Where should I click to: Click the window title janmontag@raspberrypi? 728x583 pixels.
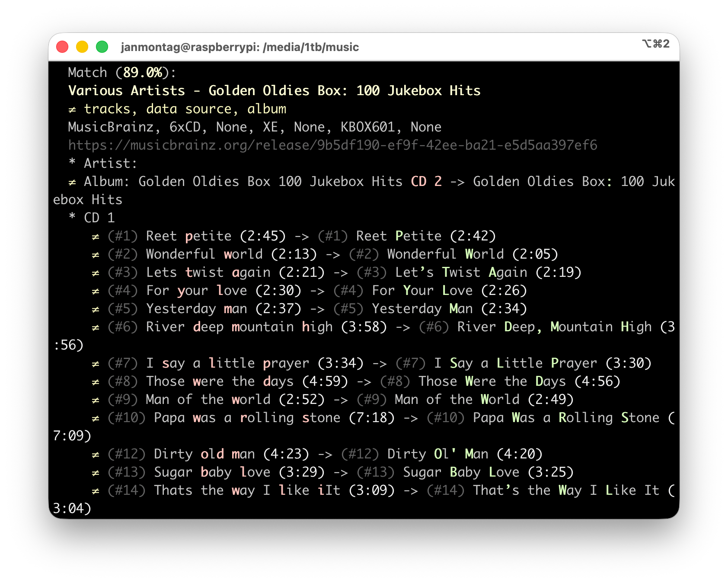coord(240,47)
